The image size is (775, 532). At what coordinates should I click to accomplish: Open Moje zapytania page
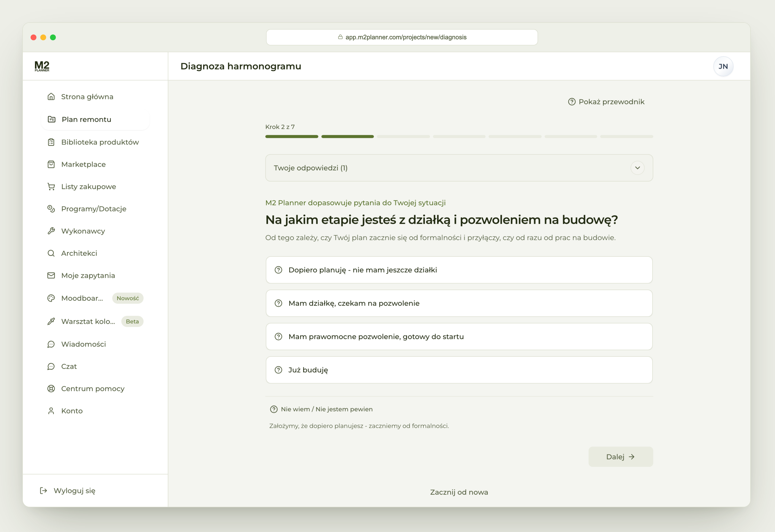(x=95, y=275)
